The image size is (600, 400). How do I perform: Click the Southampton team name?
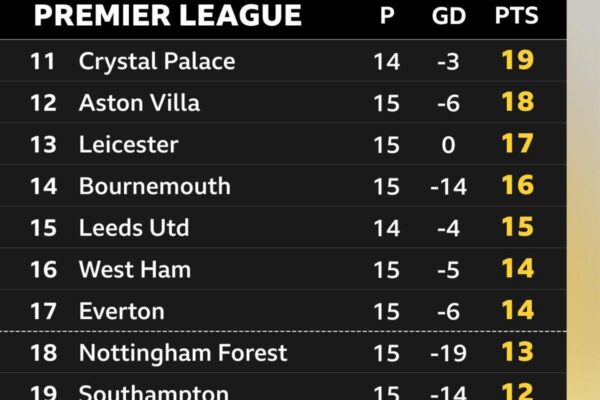click(154, 392)
